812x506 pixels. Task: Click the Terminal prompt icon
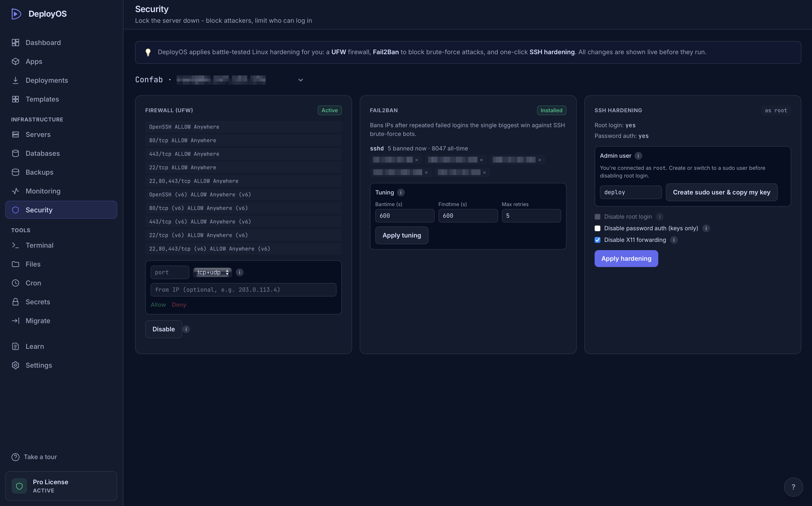(x=15, y=245)
